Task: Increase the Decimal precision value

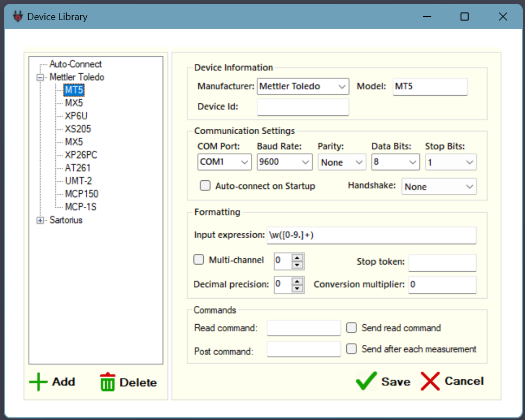Action: pos(297,281)
